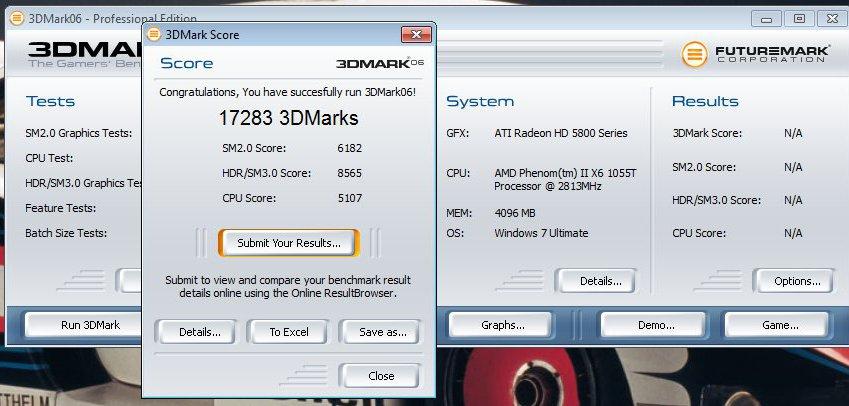Click the Results section heading
The image size is (849, 406).
click(x=705, y=101)
